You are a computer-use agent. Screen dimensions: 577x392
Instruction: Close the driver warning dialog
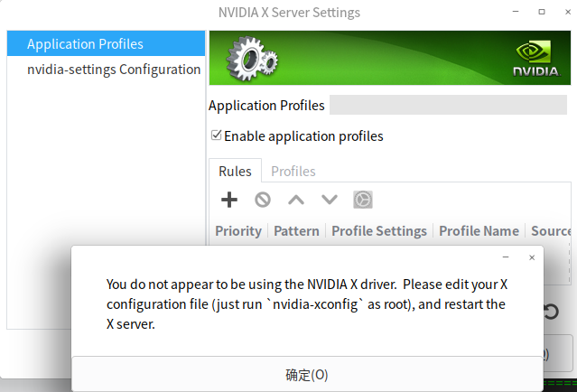click(532, 257)
